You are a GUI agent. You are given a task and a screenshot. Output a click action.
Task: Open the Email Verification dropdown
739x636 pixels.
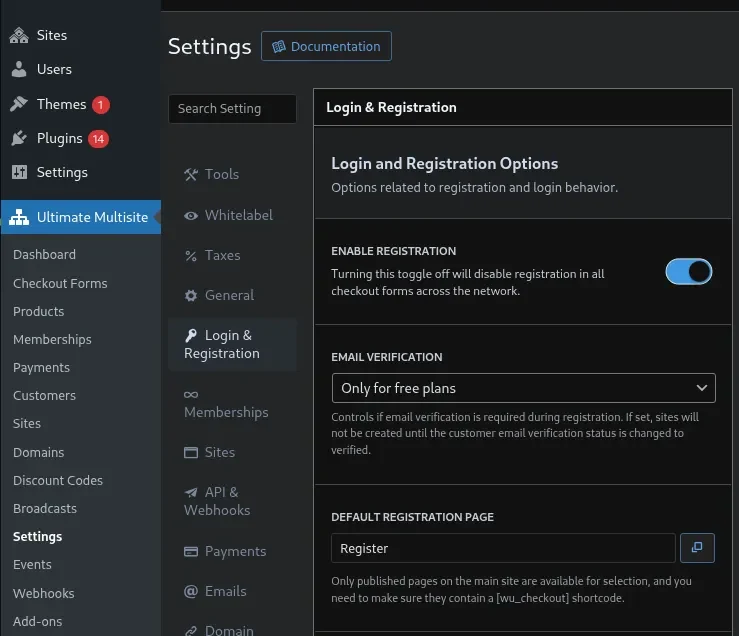pos(523,388)
